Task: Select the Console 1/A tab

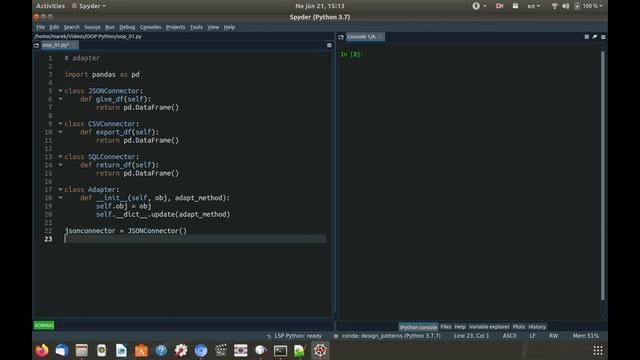Action: (365, 37)
